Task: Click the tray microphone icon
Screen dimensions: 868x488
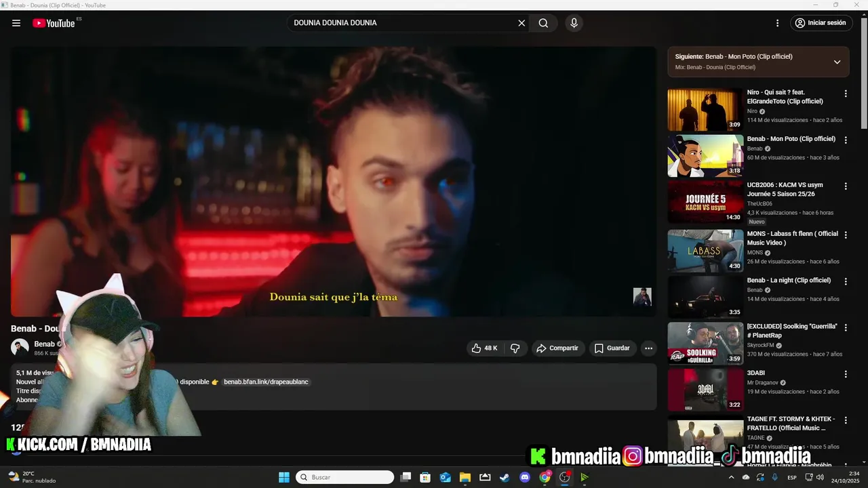Action: pyautogui.click(x=775, y=477)
